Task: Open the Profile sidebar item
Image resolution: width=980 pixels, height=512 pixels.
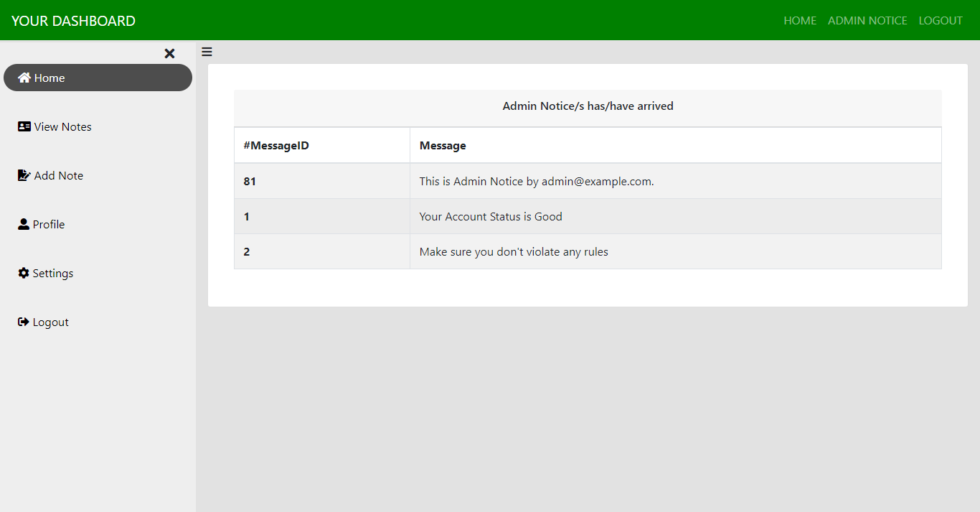Action: click(x=98, y=224)
